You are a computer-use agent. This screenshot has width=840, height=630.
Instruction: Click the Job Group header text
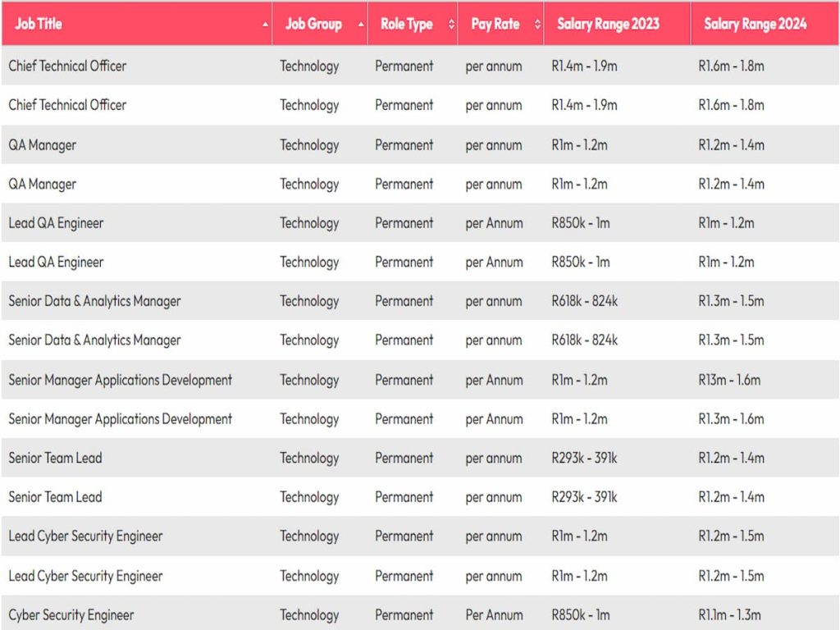coord(313,24)
